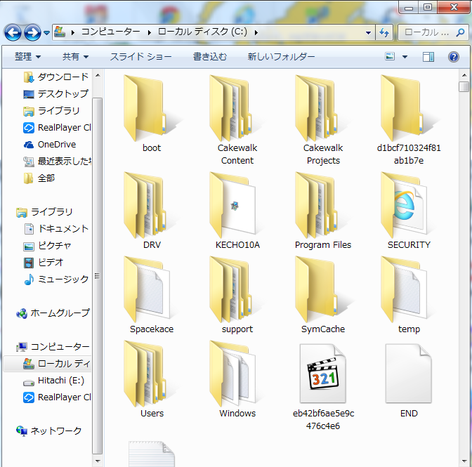Expand breadcrumb arrow after ローカル ディスク (C:)

pos(256,33)
